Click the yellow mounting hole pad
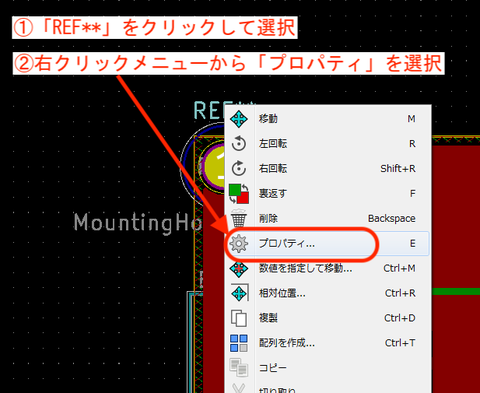The image size is (480, 393). click(215, 167)
